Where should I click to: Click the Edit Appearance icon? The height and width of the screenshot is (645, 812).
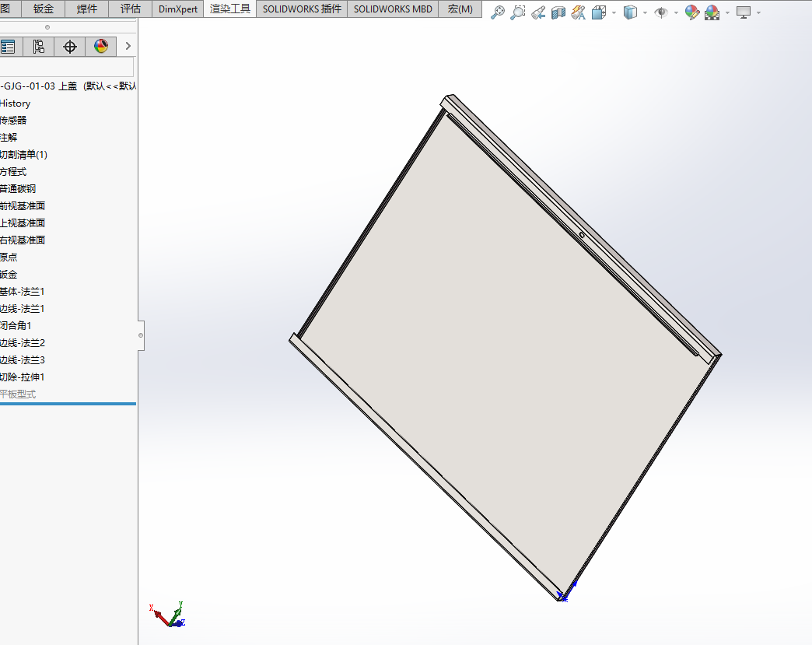(x=692, y=12)
